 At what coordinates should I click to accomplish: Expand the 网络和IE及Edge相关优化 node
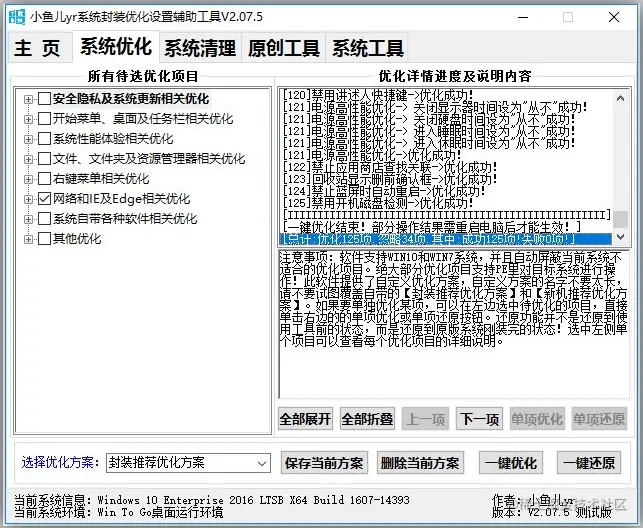click(x=28, y=199)
